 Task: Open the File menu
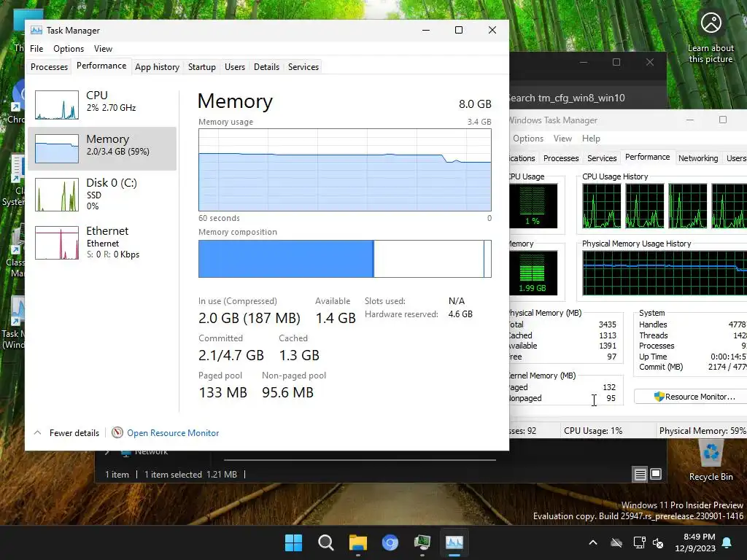(x=36, y=49)
